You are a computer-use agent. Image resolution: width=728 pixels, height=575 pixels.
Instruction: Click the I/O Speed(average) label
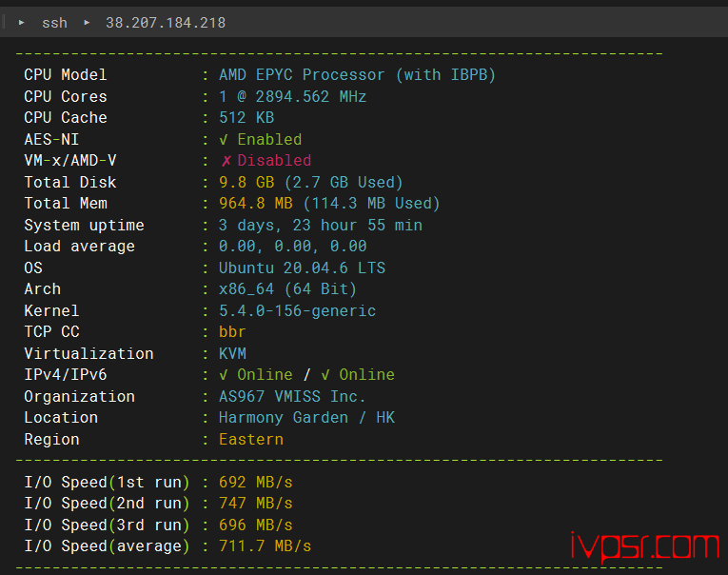point(107,546)
